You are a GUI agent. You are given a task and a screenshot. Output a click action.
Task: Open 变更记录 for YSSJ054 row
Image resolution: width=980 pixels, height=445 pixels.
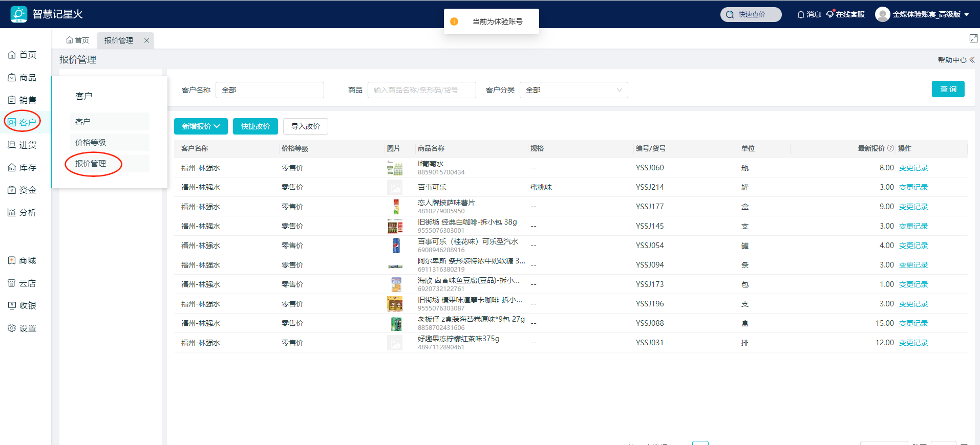pos(913,246)
